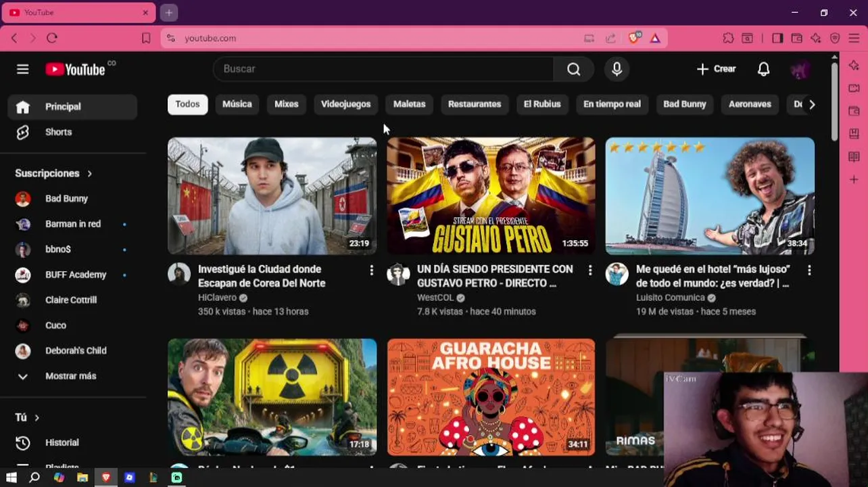Open a new browser tab
The image size is (868, 487).
169,12
